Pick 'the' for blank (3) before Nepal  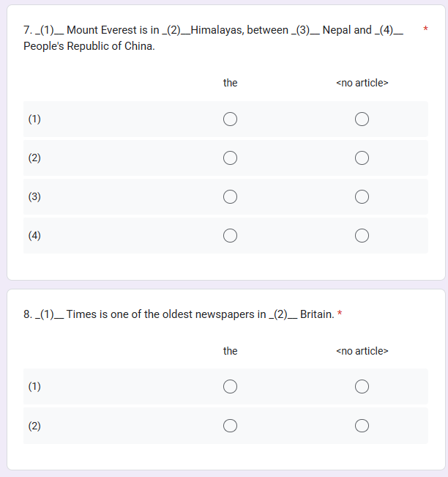point(230,196)
